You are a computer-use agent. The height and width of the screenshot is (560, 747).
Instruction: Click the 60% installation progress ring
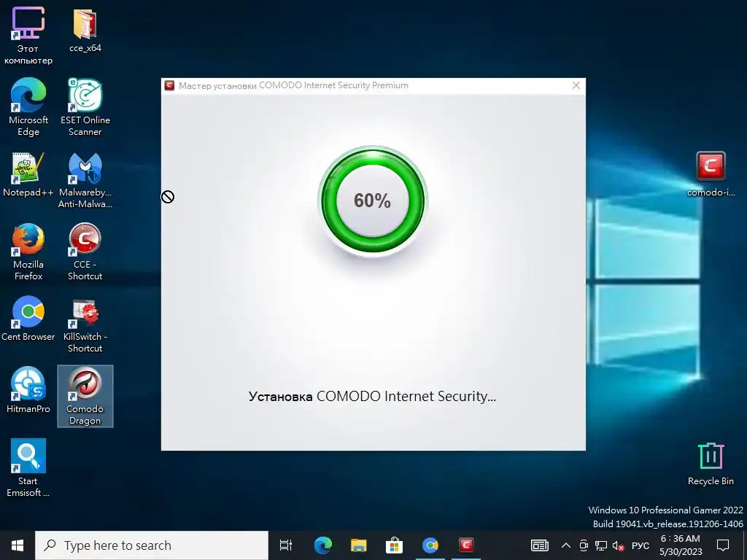click(373, 201)
